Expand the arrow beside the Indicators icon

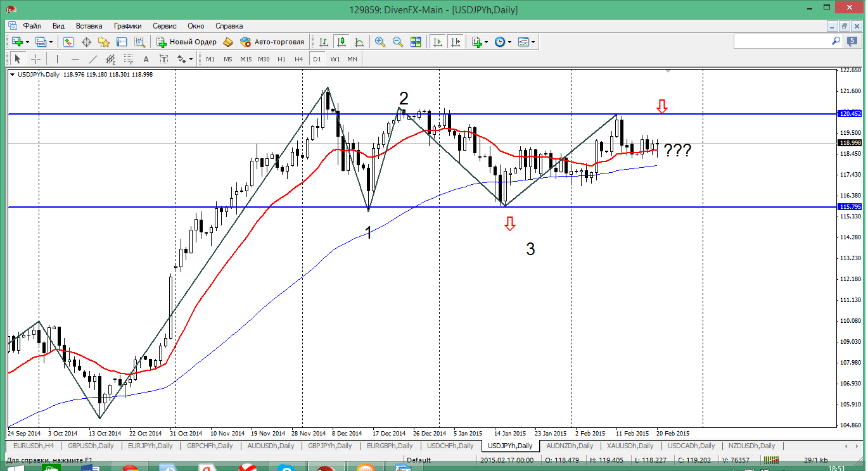[487, 42]
